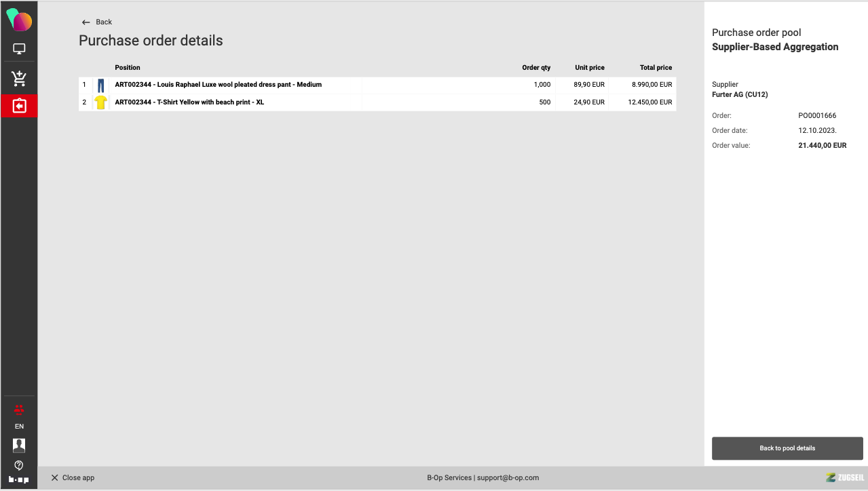
Task: Open the user profile avatar
Action: tap(19, 445)
